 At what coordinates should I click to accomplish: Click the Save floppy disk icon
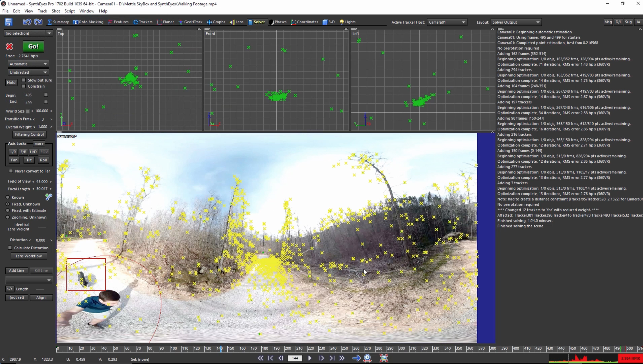click(x=9, y=22)
